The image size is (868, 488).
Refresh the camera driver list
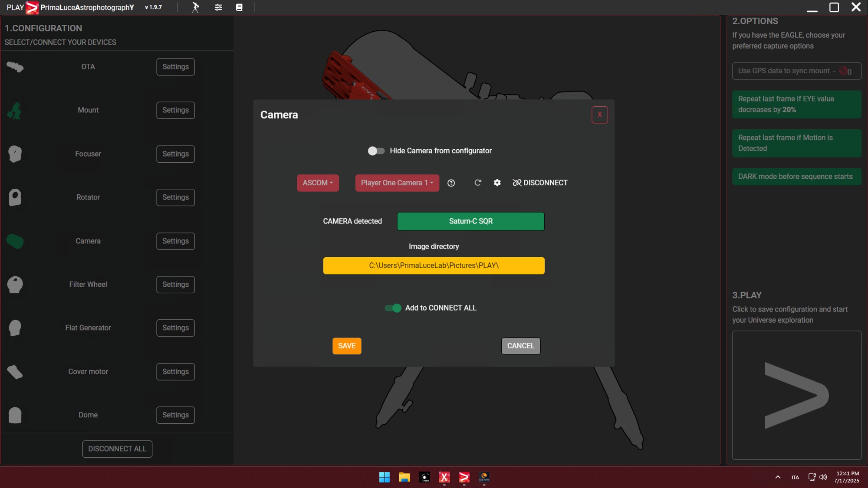coord(478,183)
